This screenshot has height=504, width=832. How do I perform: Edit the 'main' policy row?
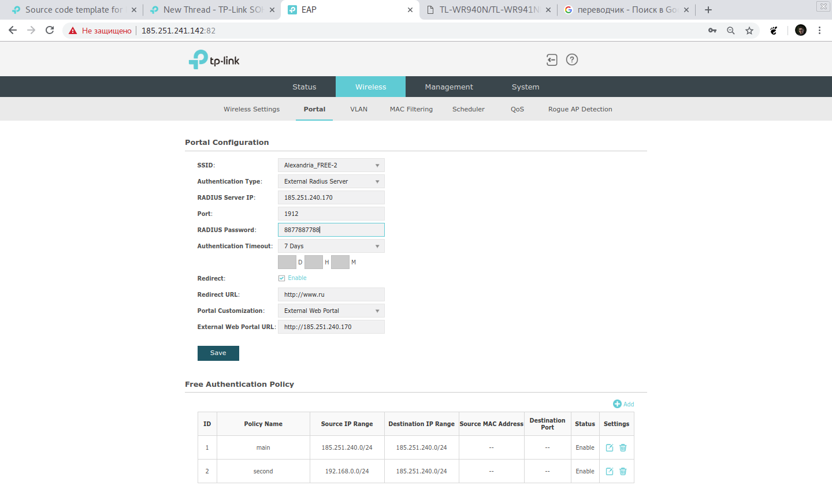tap(609, 447)
